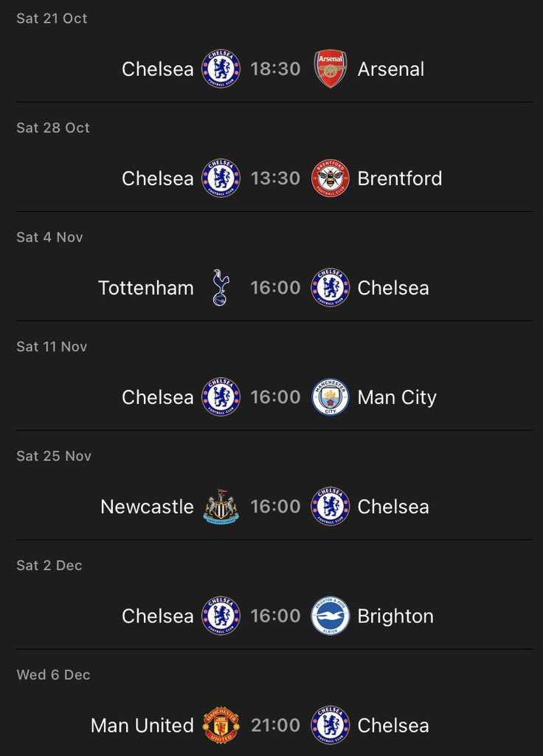Screen dimensions: 543x756
Task: Open the Brighton team name
Action: tap(395, 616)
